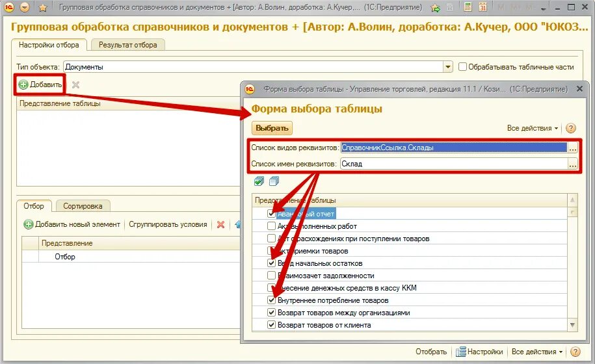The height and width of the screenshot is (364, 595).
Task: Click Сгруппировать условия
Action: (x=168, y=224)
